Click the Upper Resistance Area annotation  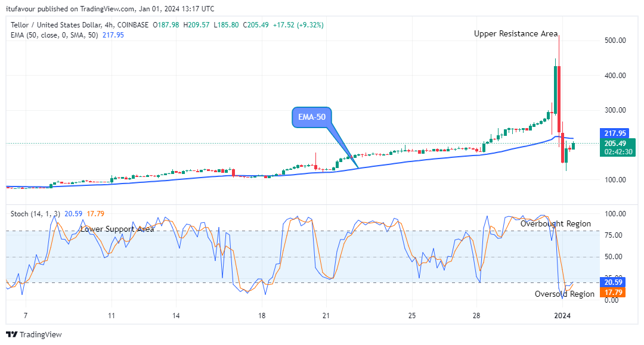516,34
